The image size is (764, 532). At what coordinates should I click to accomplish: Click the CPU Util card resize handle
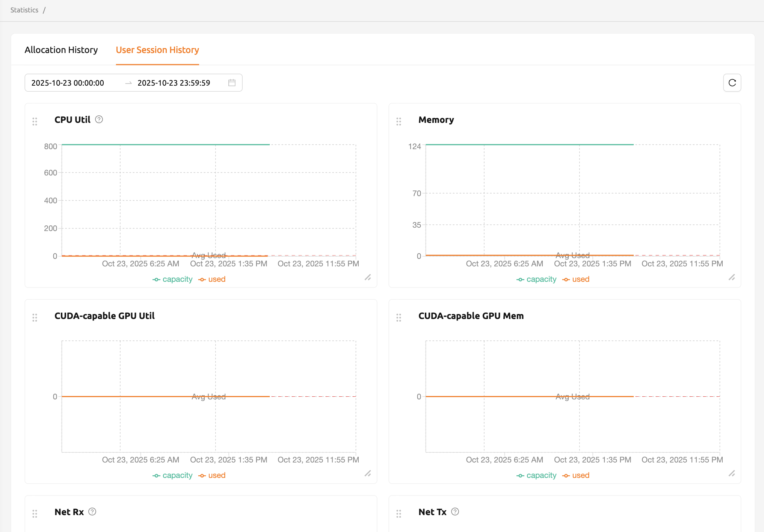pyautogui.click(x=368, y=277)
